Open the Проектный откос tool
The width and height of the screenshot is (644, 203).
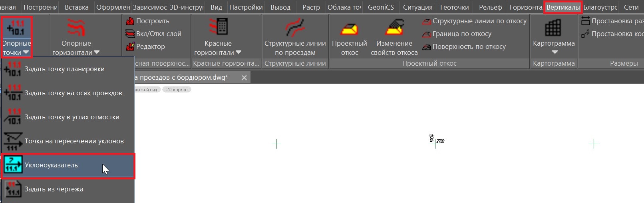coord(349,37)
